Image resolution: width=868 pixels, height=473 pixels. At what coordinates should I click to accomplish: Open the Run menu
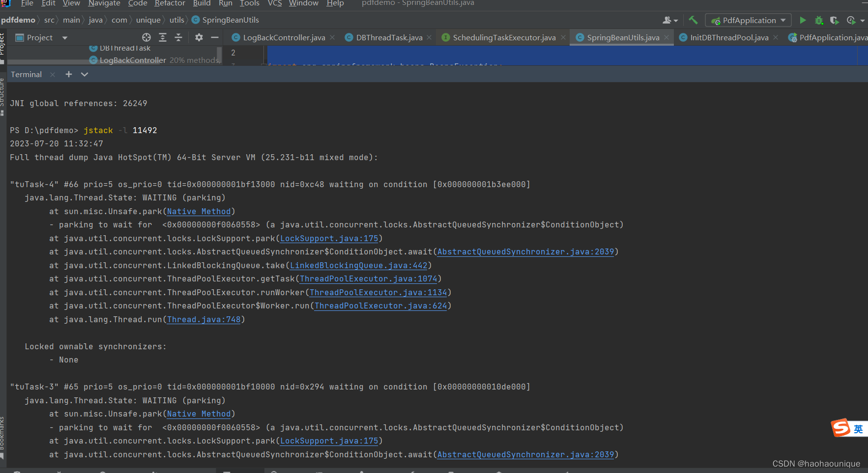tap(226, 3)
